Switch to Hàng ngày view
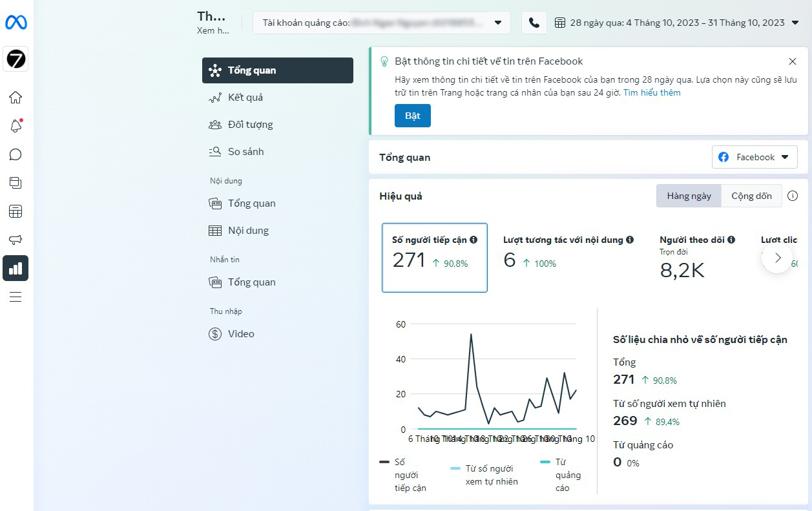The image size is (812, 511). click(689, 196)
